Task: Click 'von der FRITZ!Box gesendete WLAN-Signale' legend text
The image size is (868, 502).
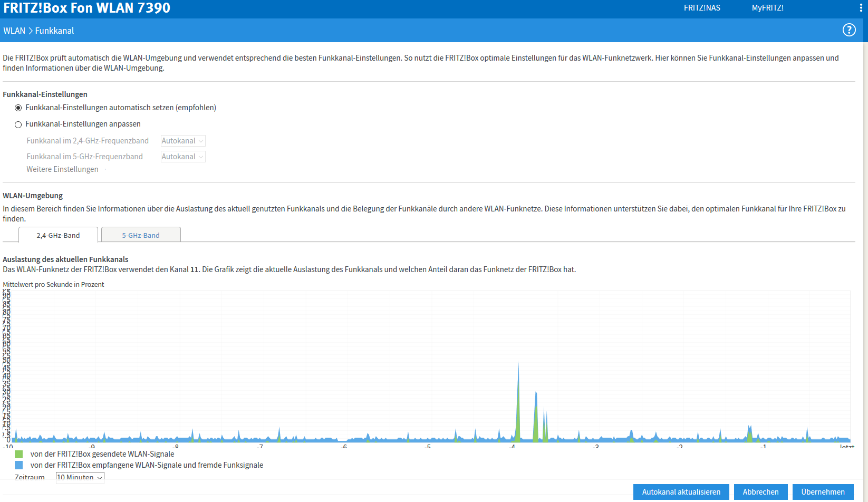Action: pyautogui.click(x=102, y=454)
